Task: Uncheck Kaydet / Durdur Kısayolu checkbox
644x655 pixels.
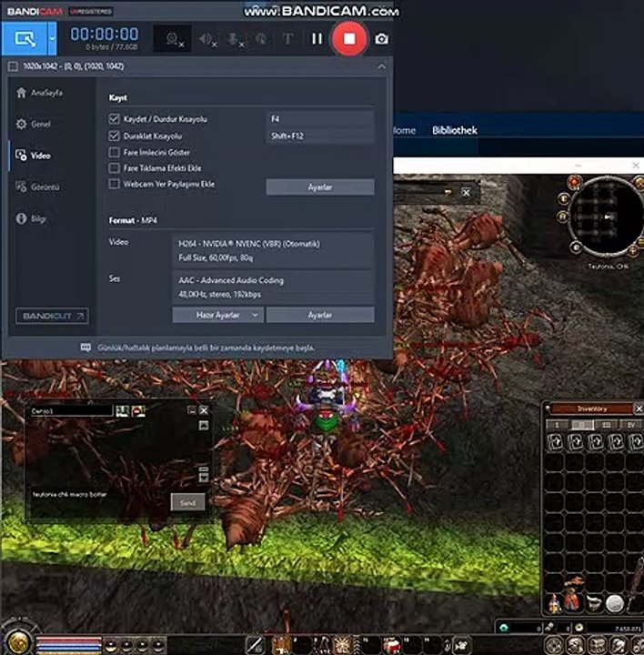Action: (x=114, y=119)
